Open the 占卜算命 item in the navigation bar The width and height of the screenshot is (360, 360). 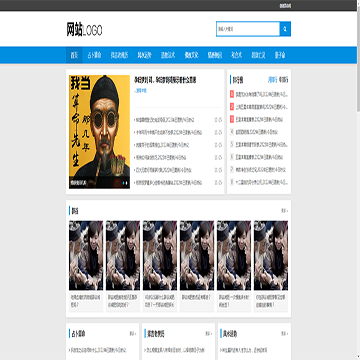(x=94, y=55)
